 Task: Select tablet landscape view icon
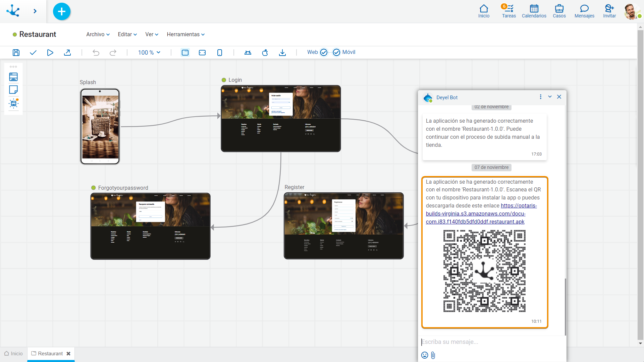(x=202, y=53)
